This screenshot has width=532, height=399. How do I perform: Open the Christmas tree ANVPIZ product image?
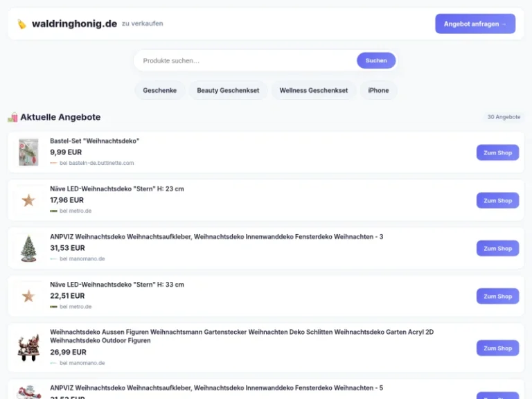(28, 248)
